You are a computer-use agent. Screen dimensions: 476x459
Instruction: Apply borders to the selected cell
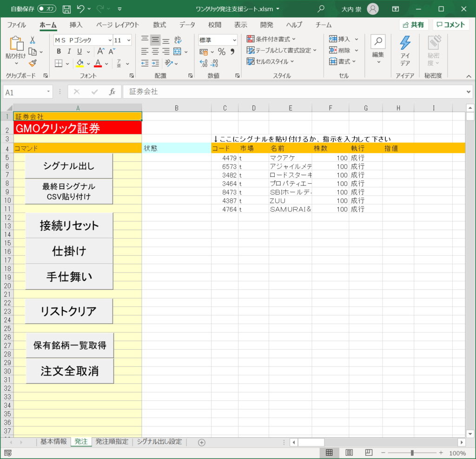59,64
